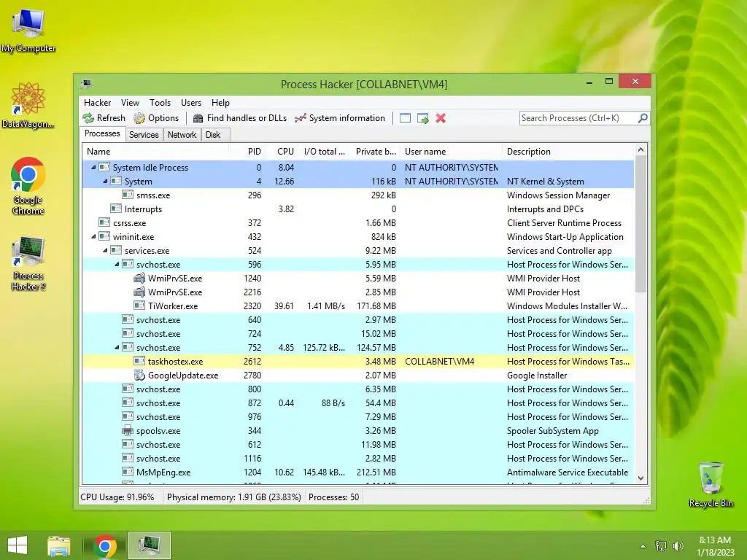This screenshot has width=747, height=560.
Task: Click the scrollbar down arrow
Action: point(640,478)
